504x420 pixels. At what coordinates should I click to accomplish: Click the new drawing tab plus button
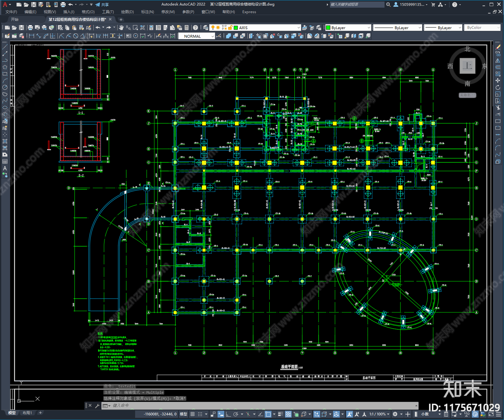121,20
